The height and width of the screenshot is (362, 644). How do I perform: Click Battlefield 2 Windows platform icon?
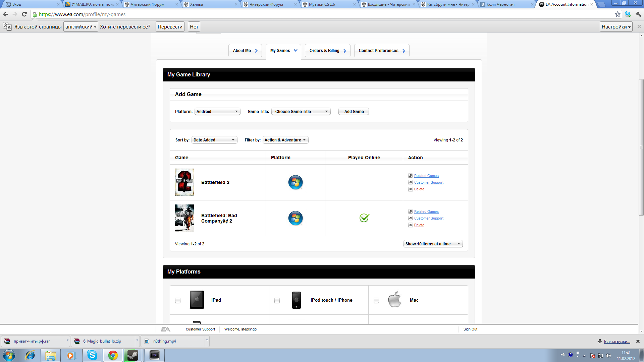point(295,182)
